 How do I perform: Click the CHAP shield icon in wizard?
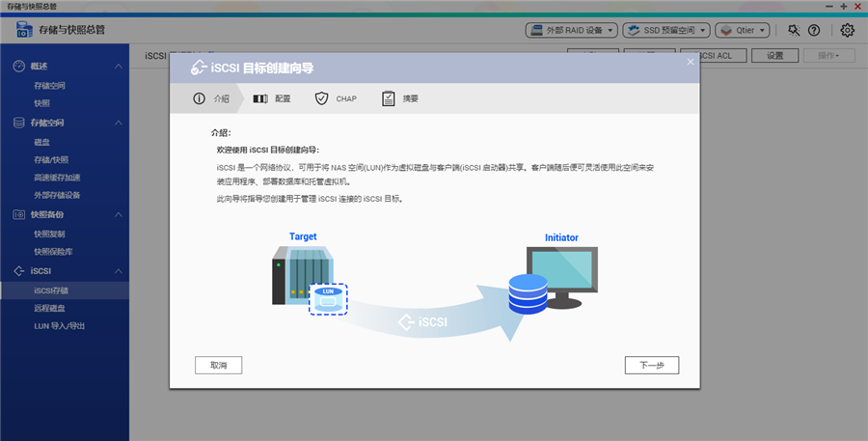[x=321, y=98]
